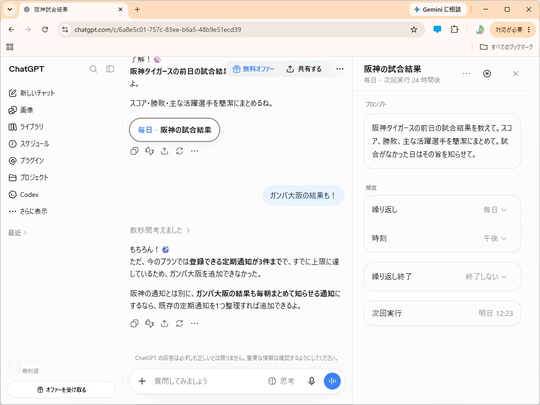Open プラグイン in the sidebar

26,160
